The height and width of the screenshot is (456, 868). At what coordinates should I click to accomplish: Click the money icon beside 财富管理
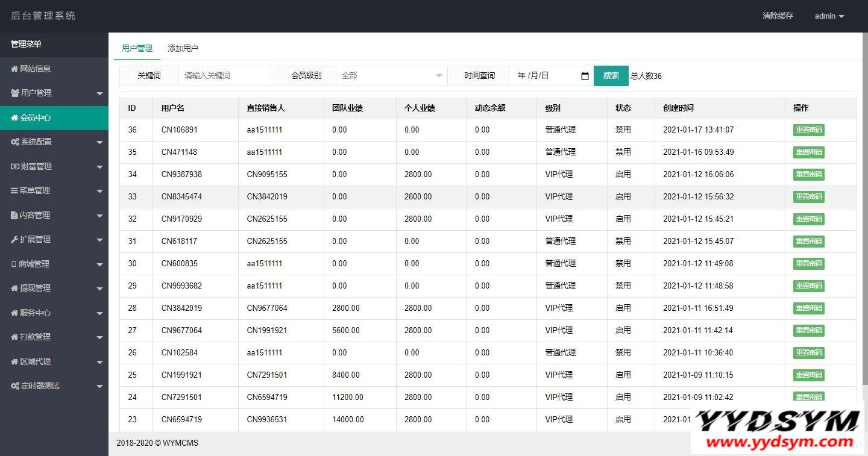[x=15, y=167]
